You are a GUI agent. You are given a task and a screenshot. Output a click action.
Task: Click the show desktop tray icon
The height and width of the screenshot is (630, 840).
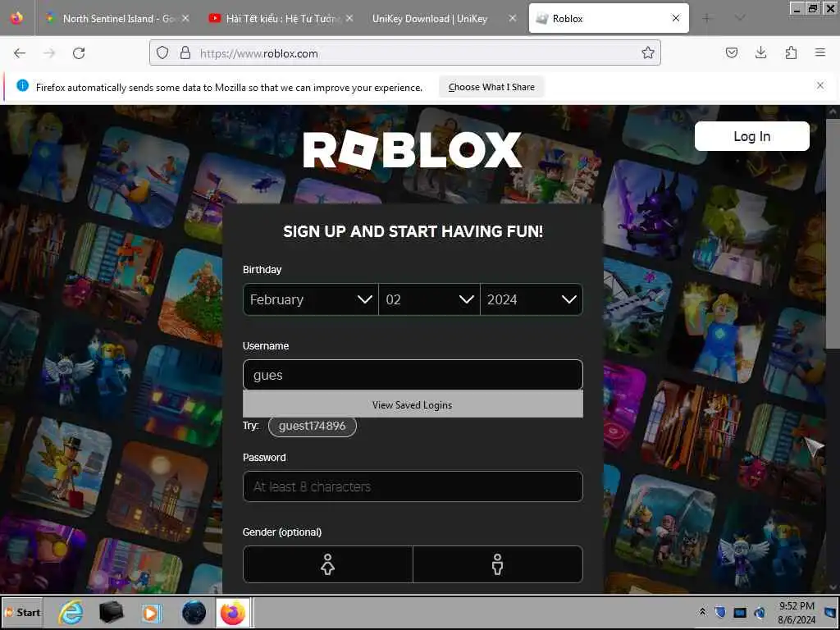pyautogui.click(x=830, y=612)
